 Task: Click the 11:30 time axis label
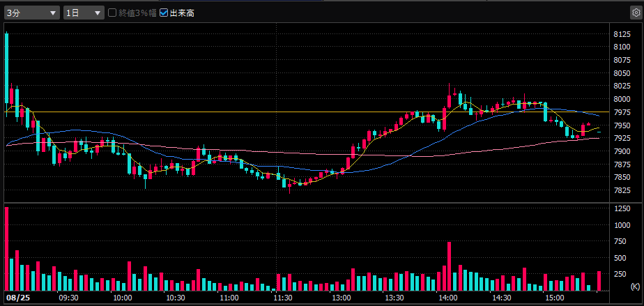click(x=283, y=298)
